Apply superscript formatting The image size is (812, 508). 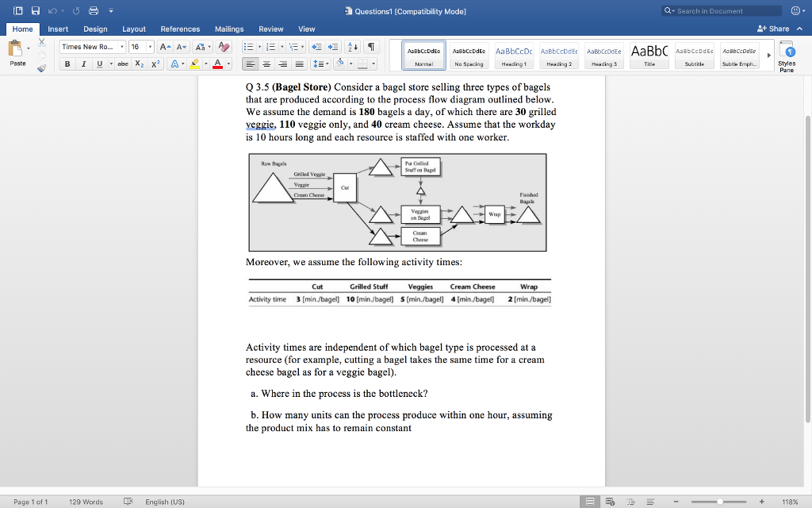tap(155, 63)
